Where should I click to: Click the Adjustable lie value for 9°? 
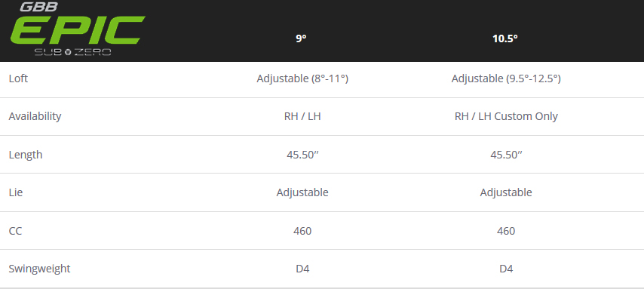(302, 192)
